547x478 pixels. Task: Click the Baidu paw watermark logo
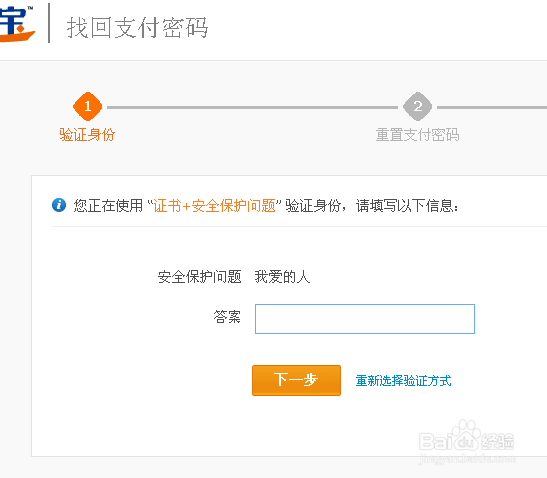465,437
